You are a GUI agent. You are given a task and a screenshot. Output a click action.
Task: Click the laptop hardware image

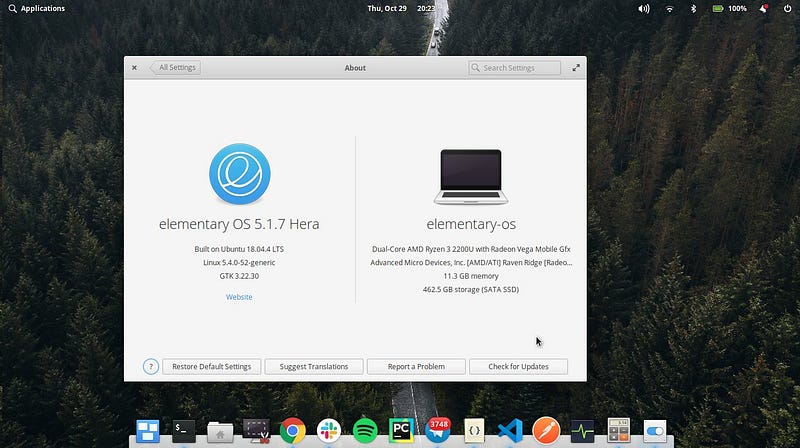tap(471, 177)
